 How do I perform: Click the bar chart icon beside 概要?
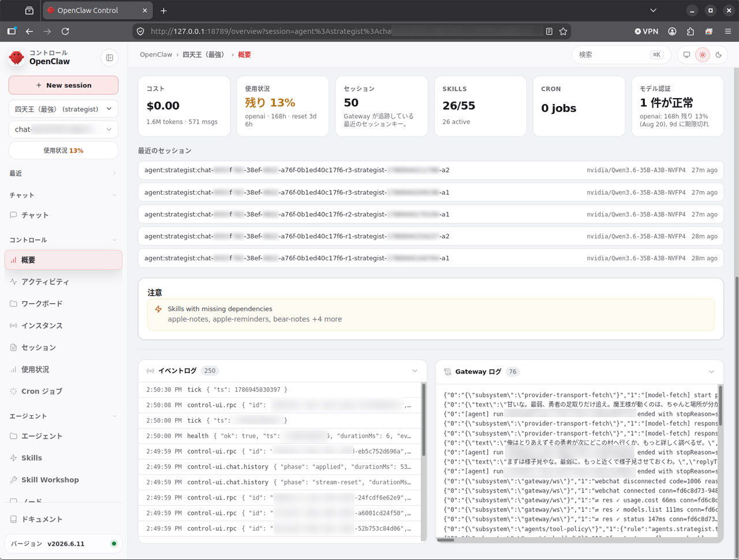point(13,260)
